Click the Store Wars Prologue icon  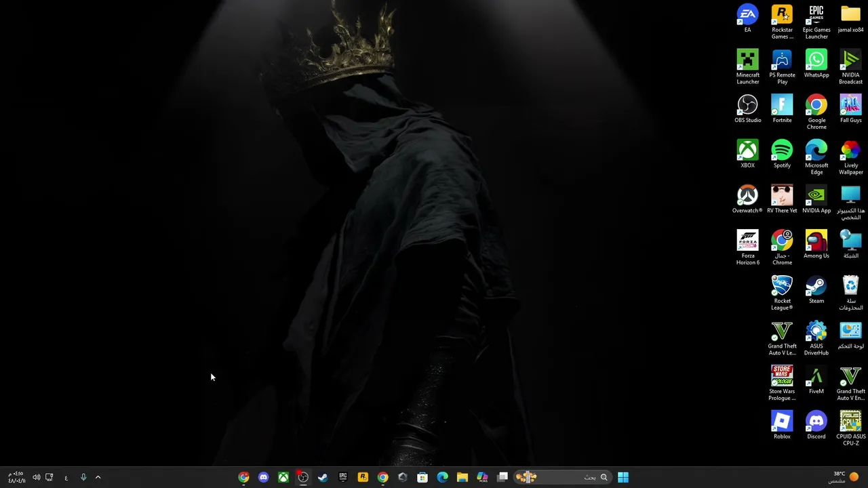(x=782, y=383)
